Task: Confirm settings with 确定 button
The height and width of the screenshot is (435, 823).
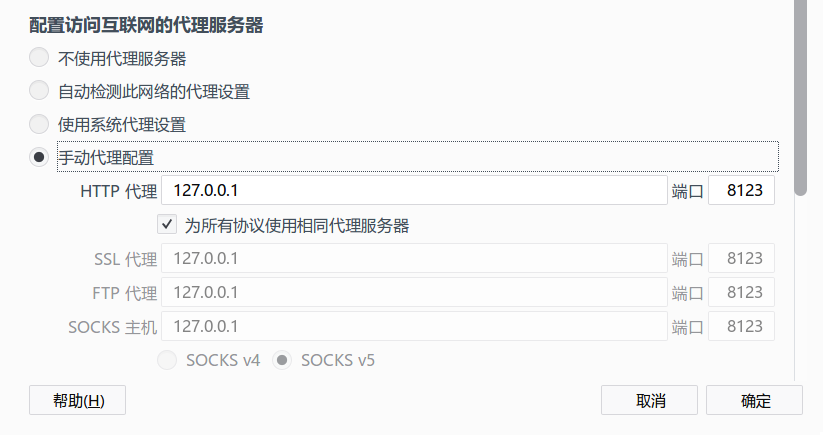Action: tap(754, 400)
